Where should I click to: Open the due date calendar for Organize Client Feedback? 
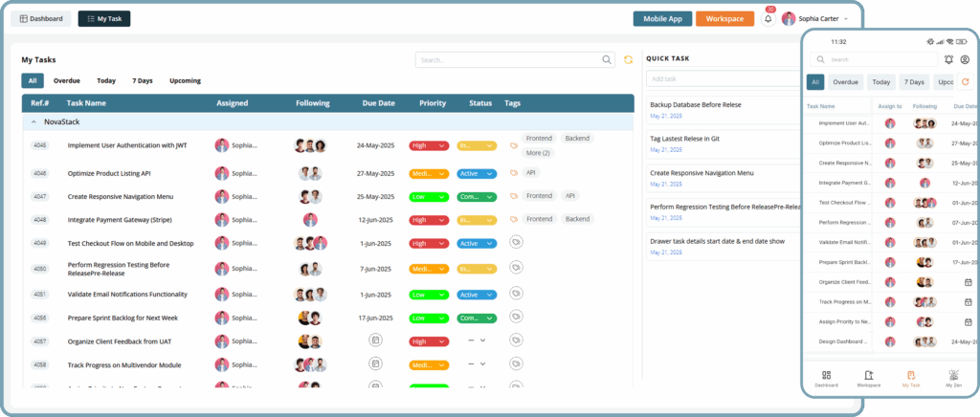(375, 340)
